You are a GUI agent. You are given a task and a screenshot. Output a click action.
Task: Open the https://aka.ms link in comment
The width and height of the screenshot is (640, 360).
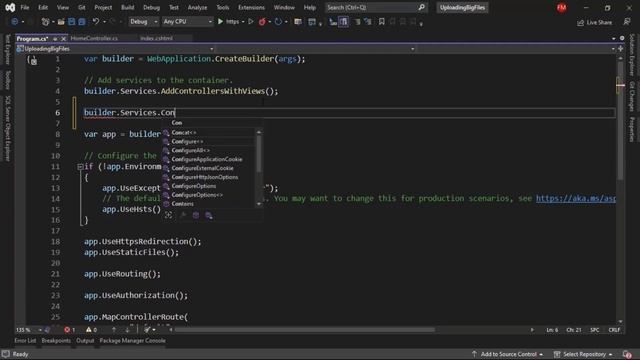coord(576,198)
